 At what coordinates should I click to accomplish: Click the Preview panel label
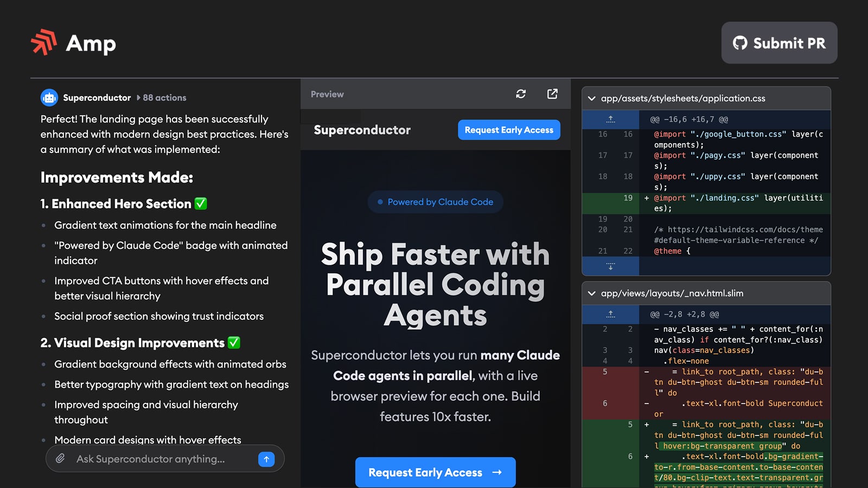(327, 94)
